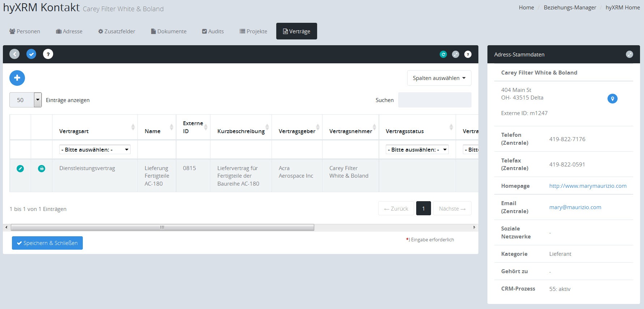
Task: Click the Suchen search input field
Action: 434,100
